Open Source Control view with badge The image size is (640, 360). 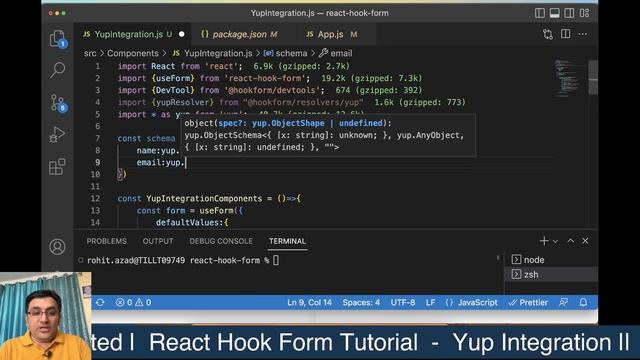pyautogui.click(x=58, y=102)
